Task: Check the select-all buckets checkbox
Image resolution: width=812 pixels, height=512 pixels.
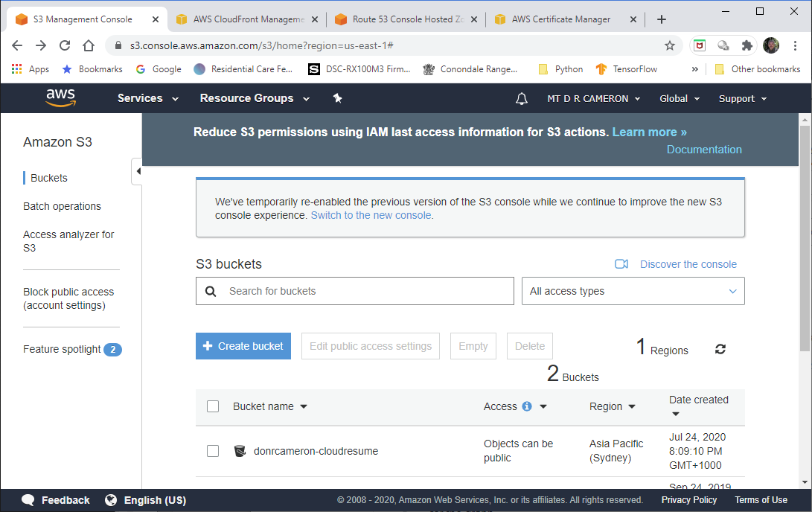Action: [213, 406]
